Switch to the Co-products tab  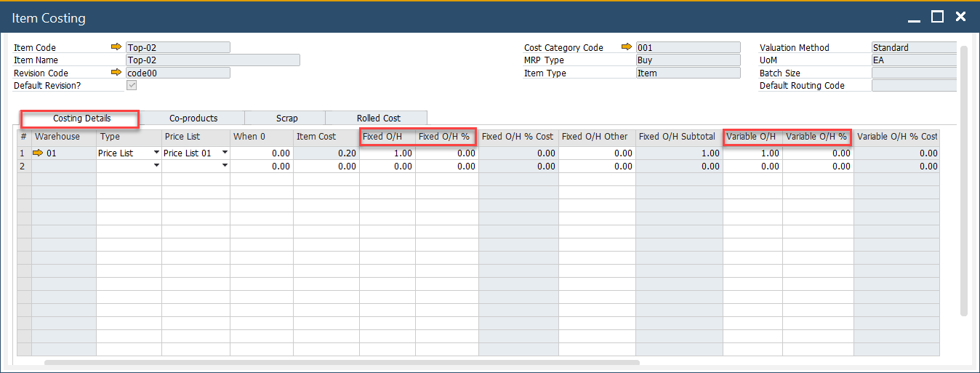point(193,118)
